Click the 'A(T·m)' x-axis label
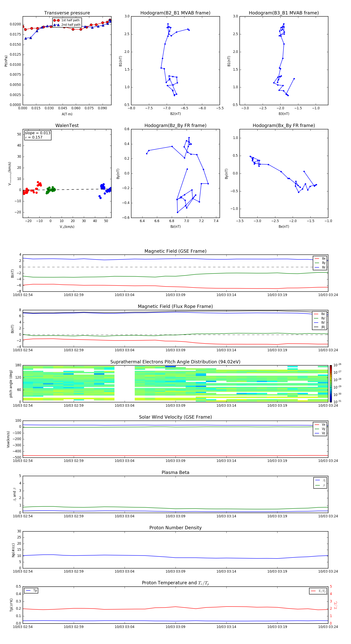This screenshot has width=351, height=644. click(67, 114)
